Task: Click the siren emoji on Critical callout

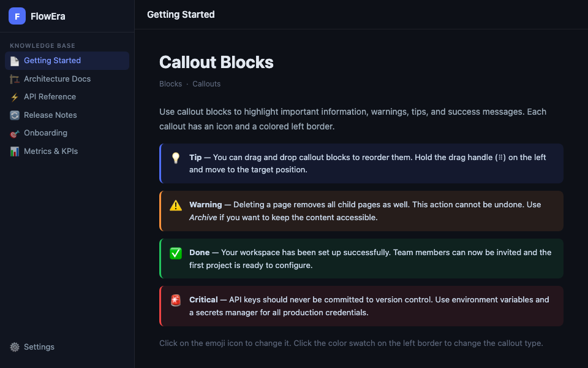Action: [176, 301]
